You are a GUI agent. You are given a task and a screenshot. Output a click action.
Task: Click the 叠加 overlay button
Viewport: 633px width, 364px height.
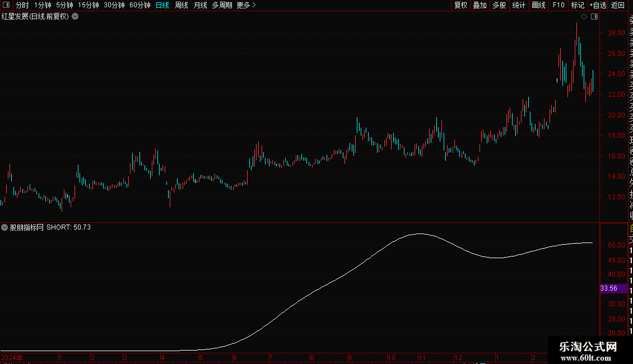tap(480, 5)
